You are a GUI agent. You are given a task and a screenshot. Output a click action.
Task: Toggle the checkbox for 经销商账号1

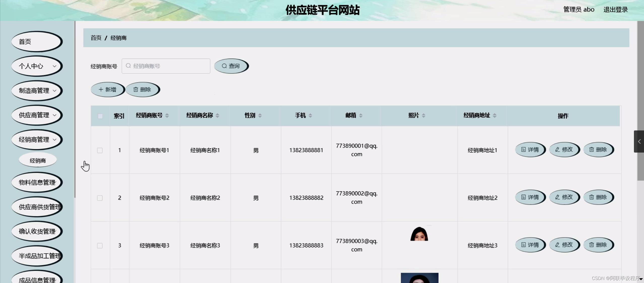100,150
